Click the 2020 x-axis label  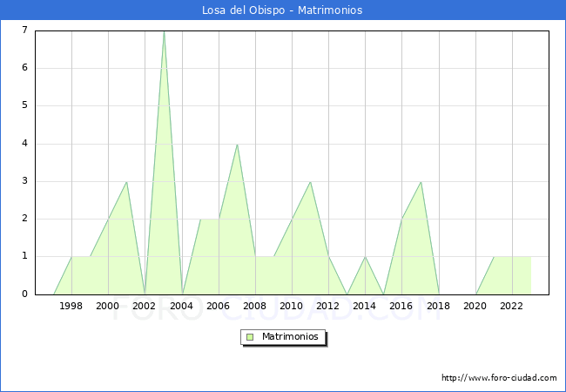click(475, 306)
